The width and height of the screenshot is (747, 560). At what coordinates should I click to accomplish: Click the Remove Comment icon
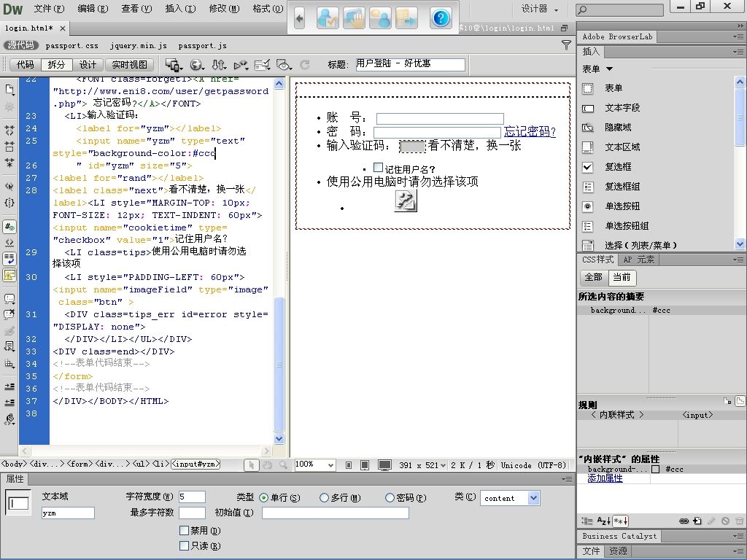[9, 315]
